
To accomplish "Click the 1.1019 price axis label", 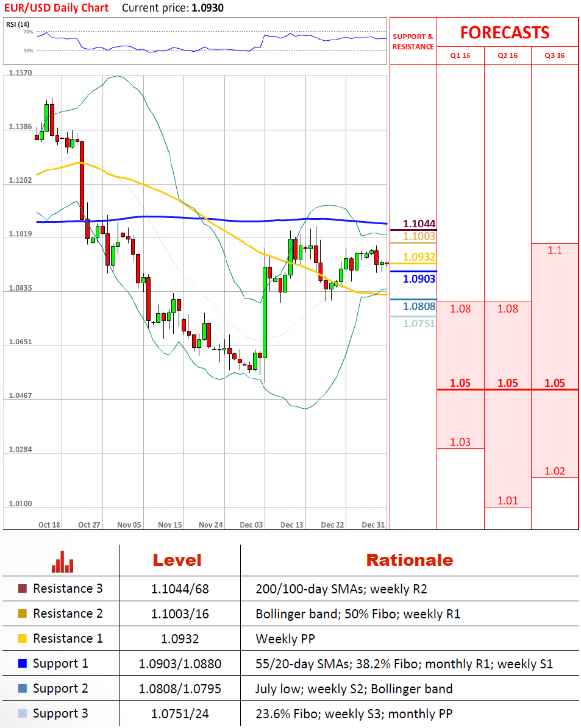I will tap(21, 234).
